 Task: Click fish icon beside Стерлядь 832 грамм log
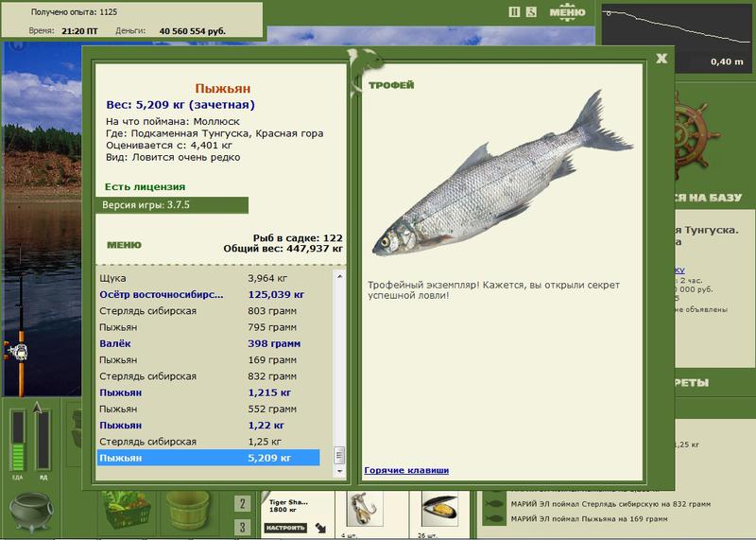point(493,504)
